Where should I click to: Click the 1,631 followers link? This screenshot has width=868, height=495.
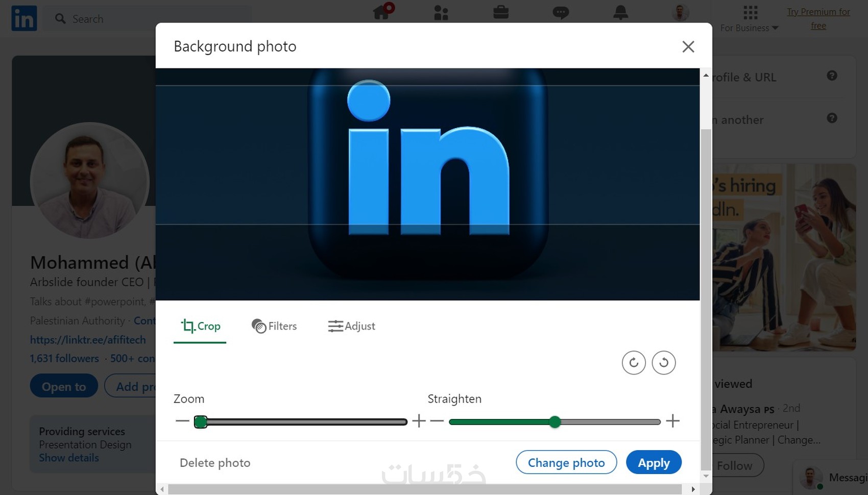tap(64, 358)
